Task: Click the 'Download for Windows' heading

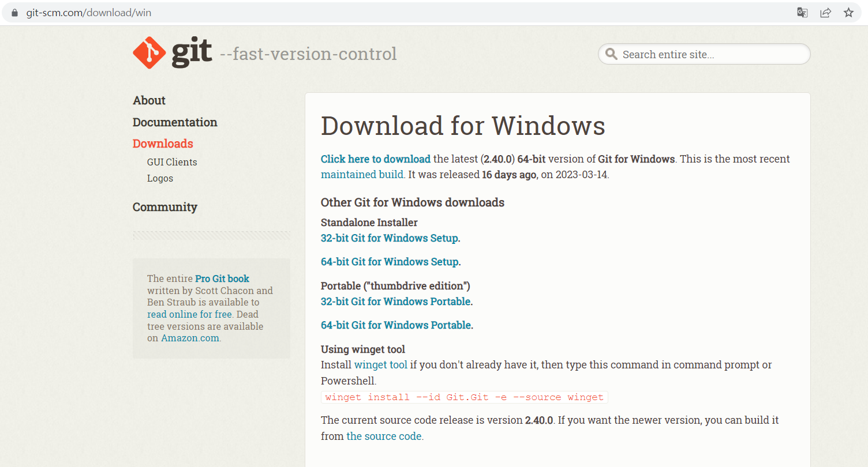Action: pyautogui.click(x=463, y=126)
